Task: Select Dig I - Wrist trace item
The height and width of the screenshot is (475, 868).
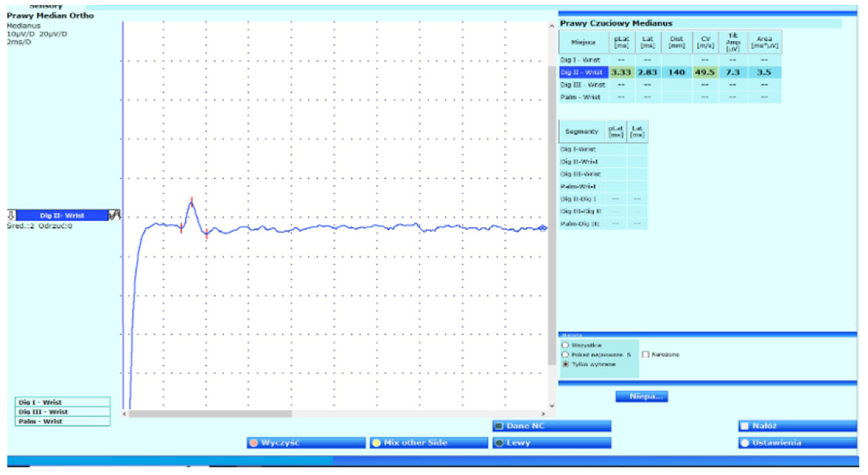Action: [x=62, y=402]
